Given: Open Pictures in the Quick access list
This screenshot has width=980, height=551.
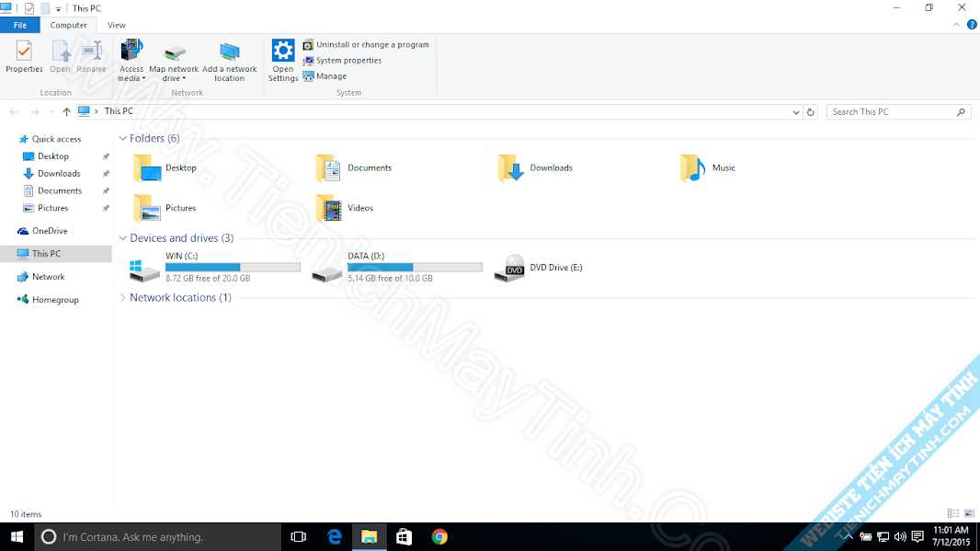Looking at the screenshot, I should point(53,208).
